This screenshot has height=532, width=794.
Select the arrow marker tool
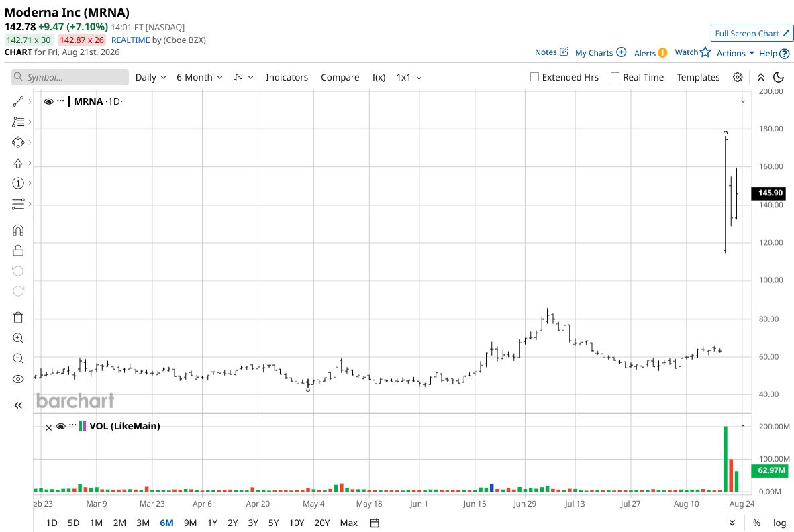17,164
